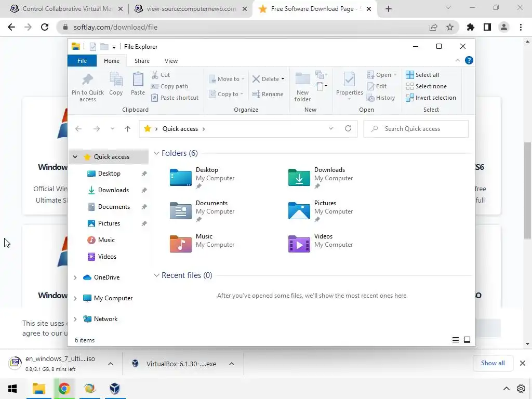Viewport: 532px width, 399px height.
Task: Bookmark this page with star icon
Action: click(x=450, y=27)
